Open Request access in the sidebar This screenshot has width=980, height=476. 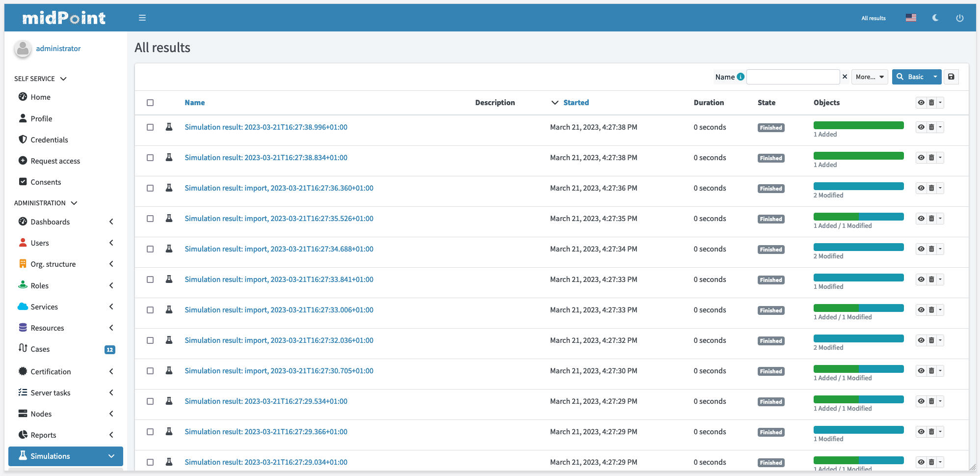[55, 161]
